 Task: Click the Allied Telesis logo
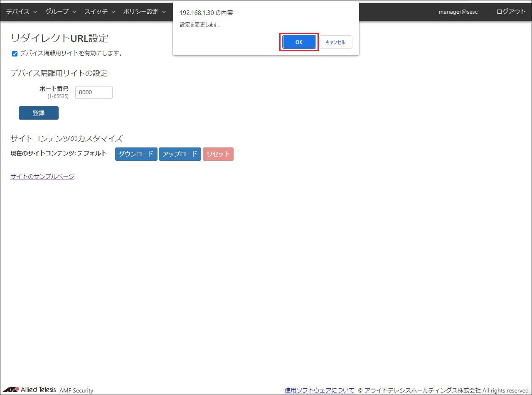tap(29, 390)
